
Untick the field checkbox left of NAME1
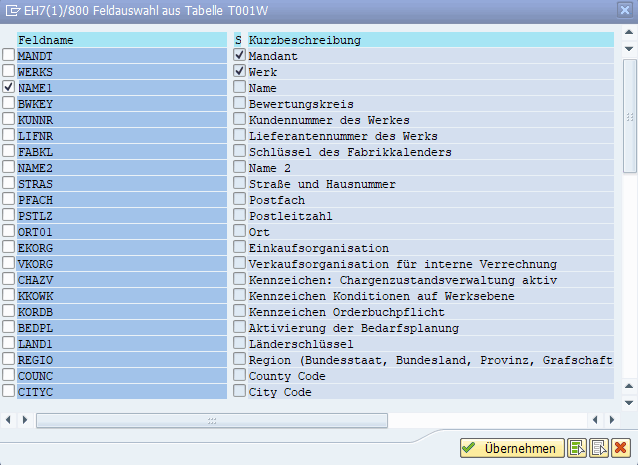9,87
